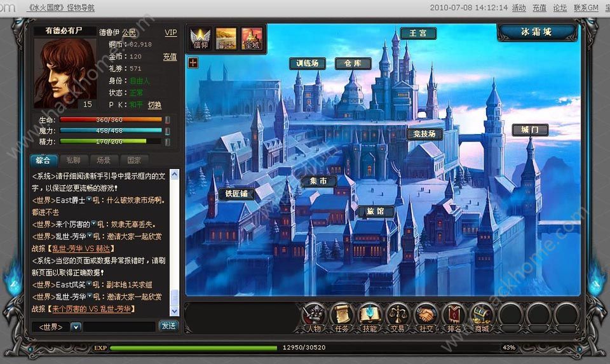Switch to 综合 chat tab
Image resolution: width=610 pixels, height=364 pixels.
pos(43,160)
